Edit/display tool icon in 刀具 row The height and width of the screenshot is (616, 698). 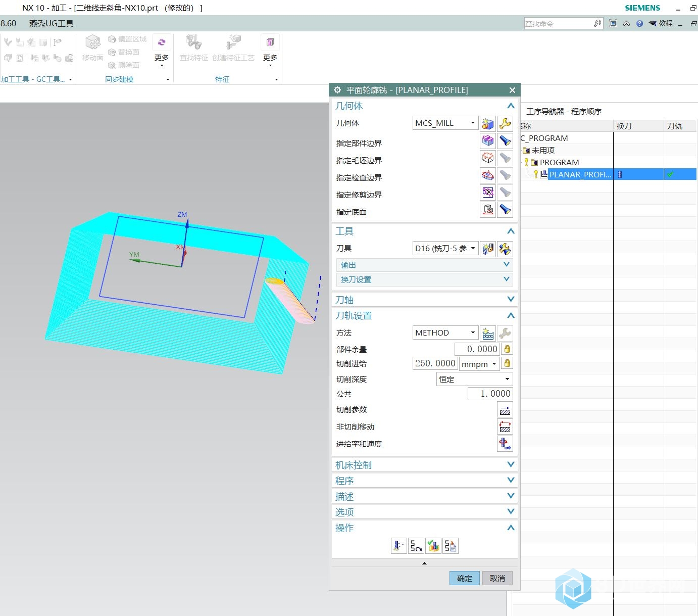pos(505,249)
